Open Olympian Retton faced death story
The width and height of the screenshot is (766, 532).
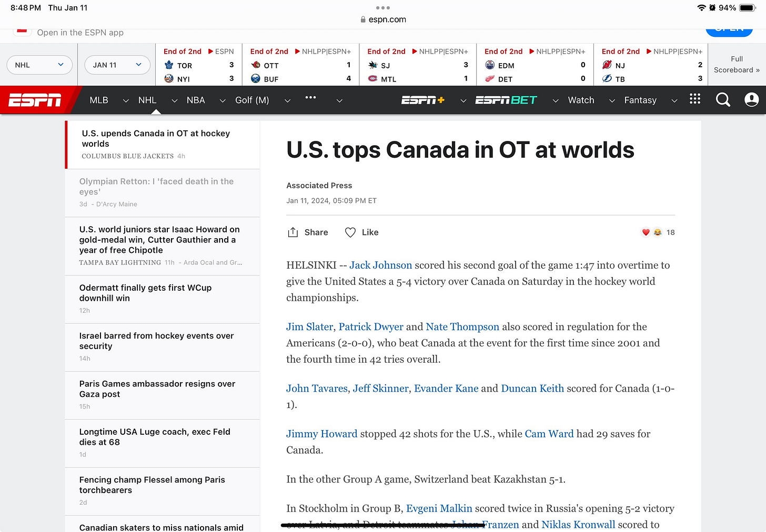pyautogui.click(x=162, y=192)
